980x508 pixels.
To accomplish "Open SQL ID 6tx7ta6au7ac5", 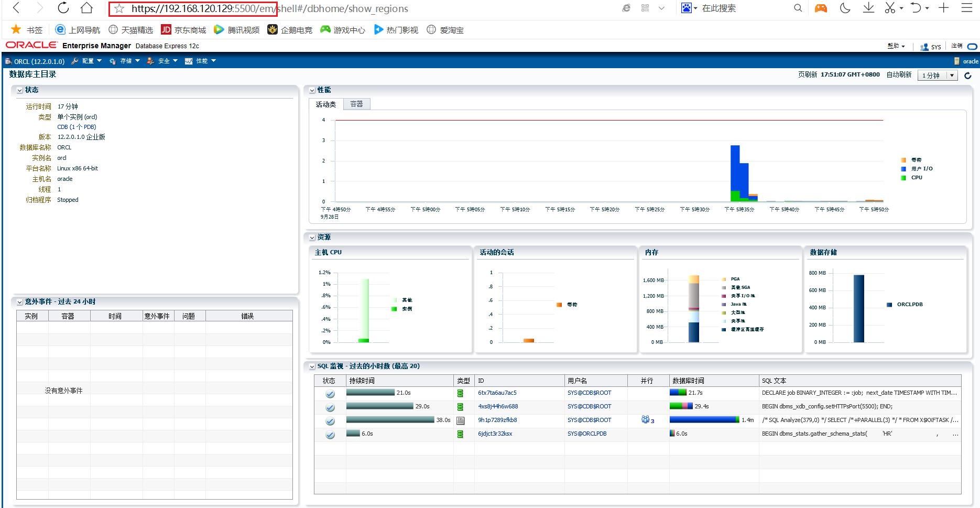I will pos(497,393).
